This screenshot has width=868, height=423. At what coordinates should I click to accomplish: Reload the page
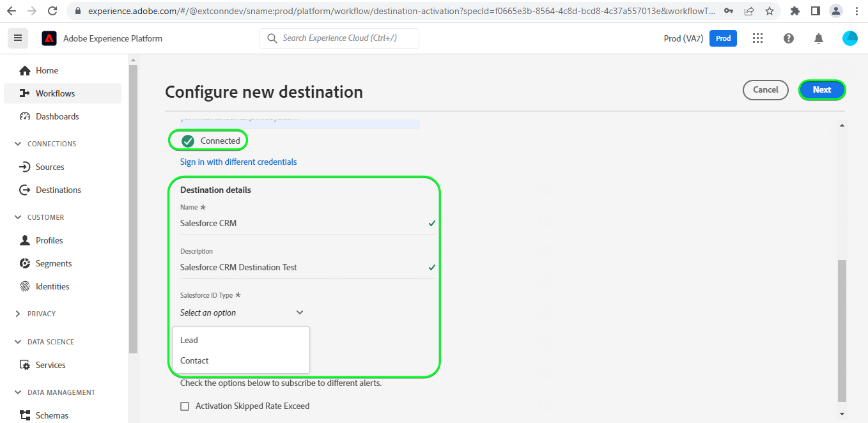52,11
